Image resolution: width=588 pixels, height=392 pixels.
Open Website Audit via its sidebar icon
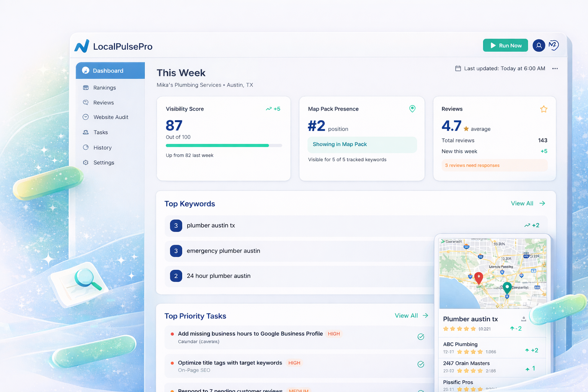[85, 117]
